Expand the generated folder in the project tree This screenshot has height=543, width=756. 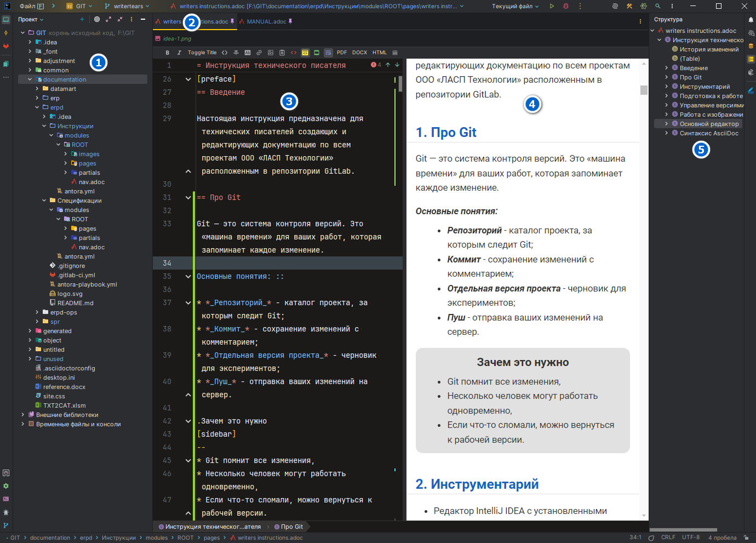(30, 331)
